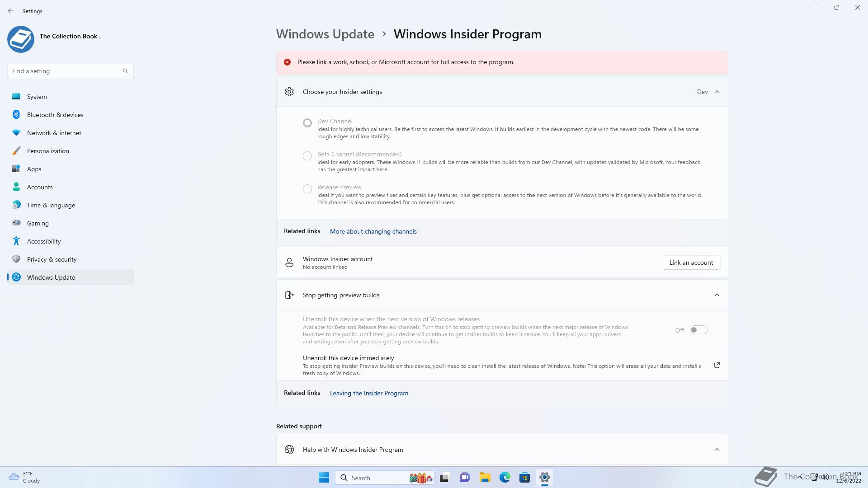Open Network & internet settings
The image size is (868, 488).
click(x=71, y=133)
